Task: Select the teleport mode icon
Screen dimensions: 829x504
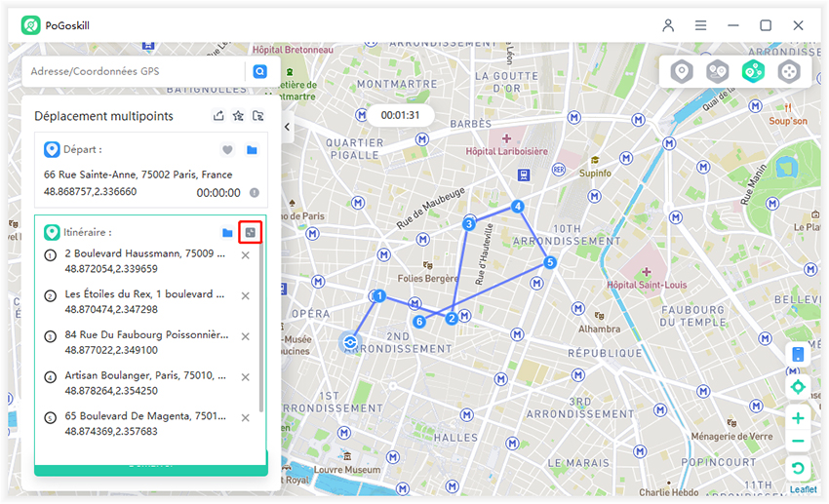Action: [x=682, y=71]
